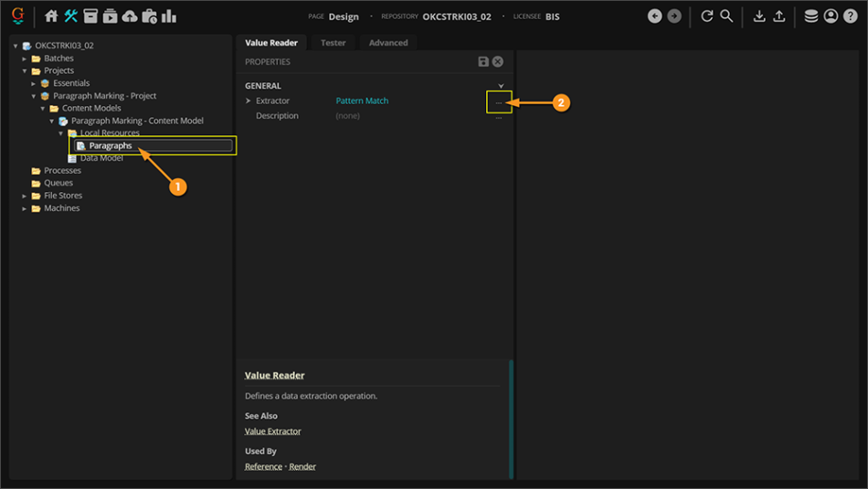Collapse the GENERAL section chevron
This screenshot has width=868, height=489.
pyautogui.click(x=501, y=86)
